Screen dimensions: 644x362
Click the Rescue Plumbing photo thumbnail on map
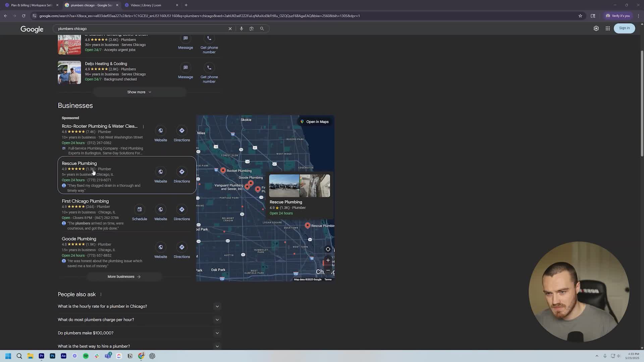coord(284,186)
